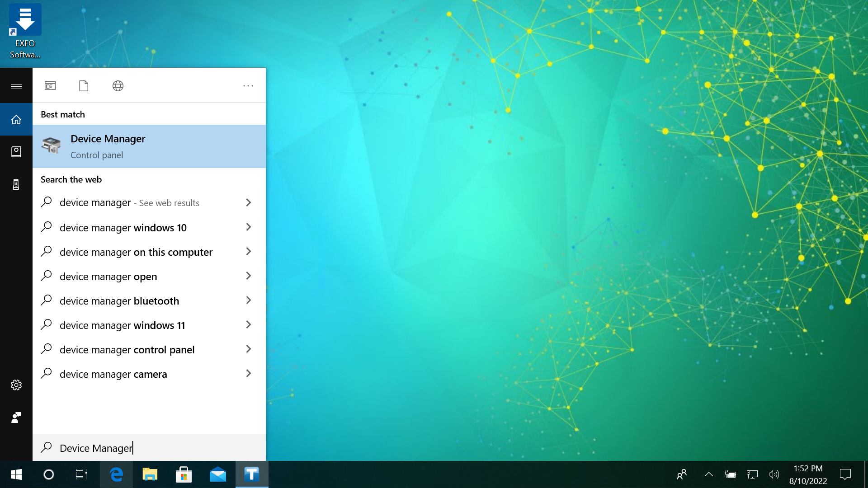This screenshot has height=488, width=868.
Task: Open more search filter options
Action: click(x=248, y=86)
